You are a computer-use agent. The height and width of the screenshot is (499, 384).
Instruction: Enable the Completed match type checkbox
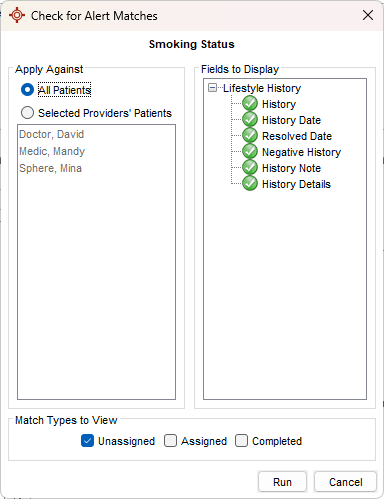click(241, 441)
